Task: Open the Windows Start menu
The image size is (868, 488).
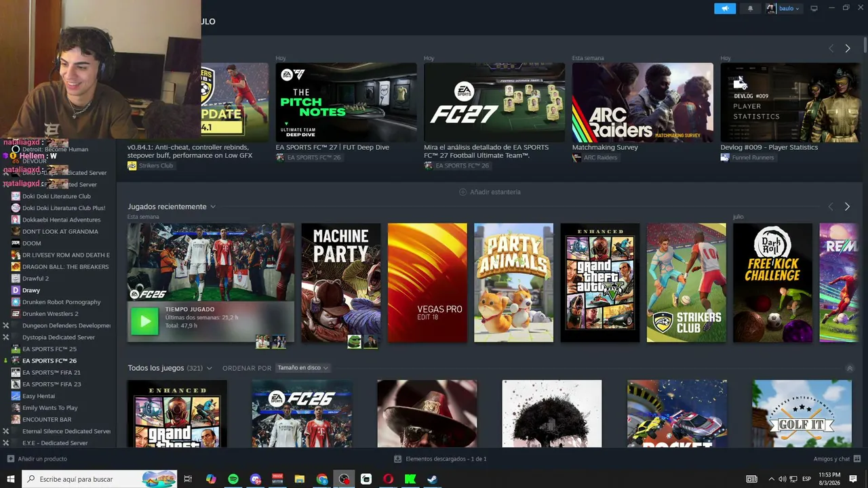Action: [x=10, y=479]
